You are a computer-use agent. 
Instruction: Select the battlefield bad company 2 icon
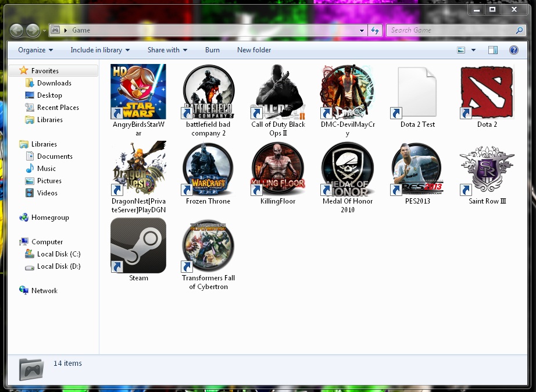pyautogui.click(x=208, y=92)
